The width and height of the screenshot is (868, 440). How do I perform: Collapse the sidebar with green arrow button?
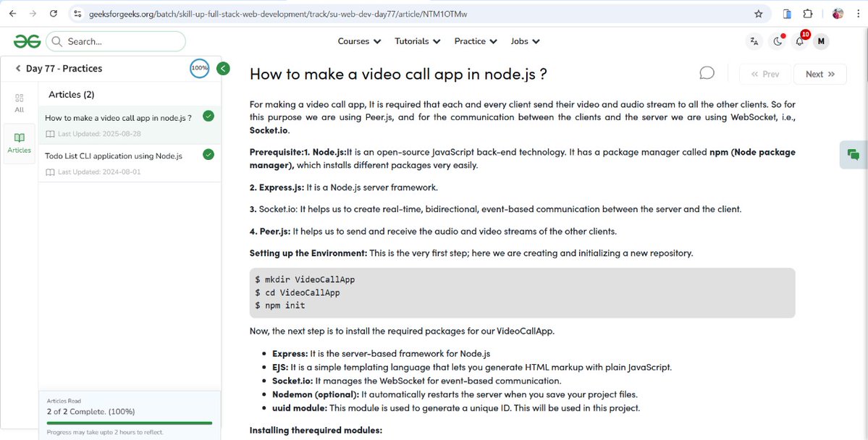click(x=223, y=69)
